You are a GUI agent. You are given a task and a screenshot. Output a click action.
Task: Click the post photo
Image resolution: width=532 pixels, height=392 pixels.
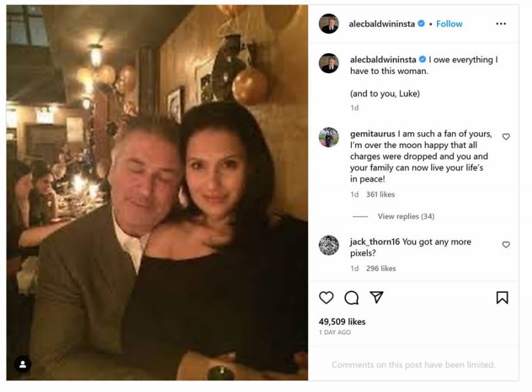[x=158, y=193]
